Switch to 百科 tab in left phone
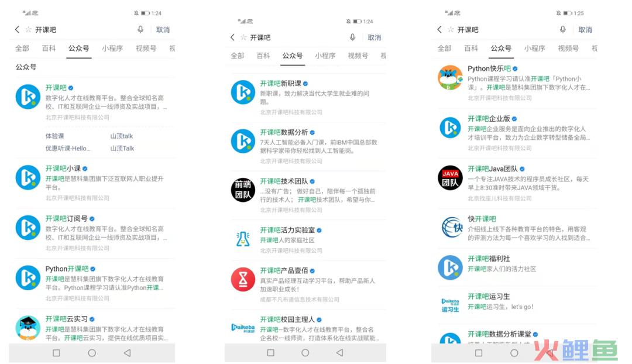This screenshot has width=632, height=364. (49, 49)
